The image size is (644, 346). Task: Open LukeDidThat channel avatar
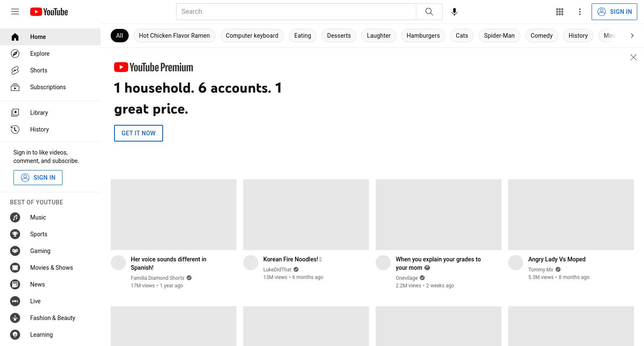(x=251, y=263)
